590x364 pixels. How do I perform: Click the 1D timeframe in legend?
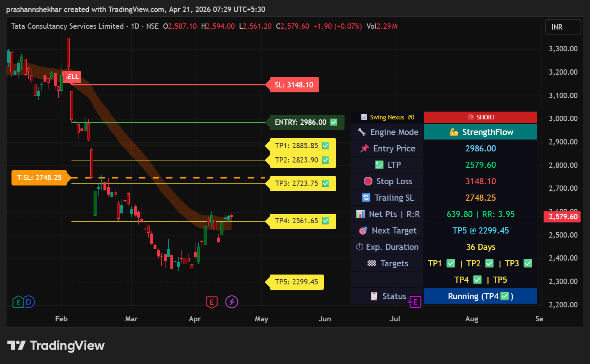[x=135, y=26]
